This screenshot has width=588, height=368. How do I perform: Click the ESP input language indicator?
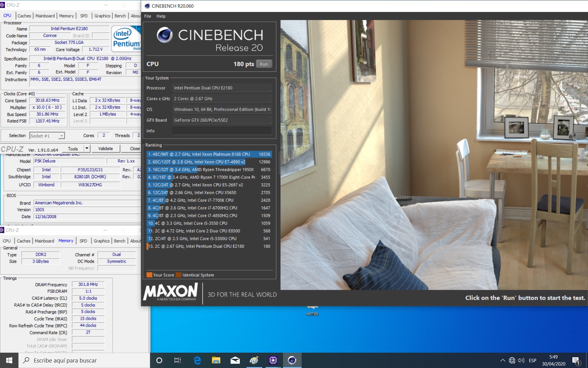click(533, 360)
